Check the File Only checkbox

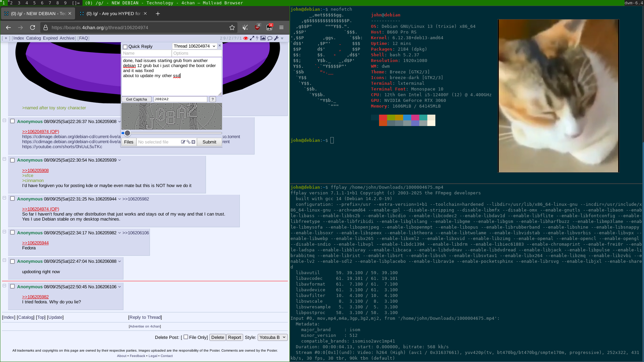[186, 337]
